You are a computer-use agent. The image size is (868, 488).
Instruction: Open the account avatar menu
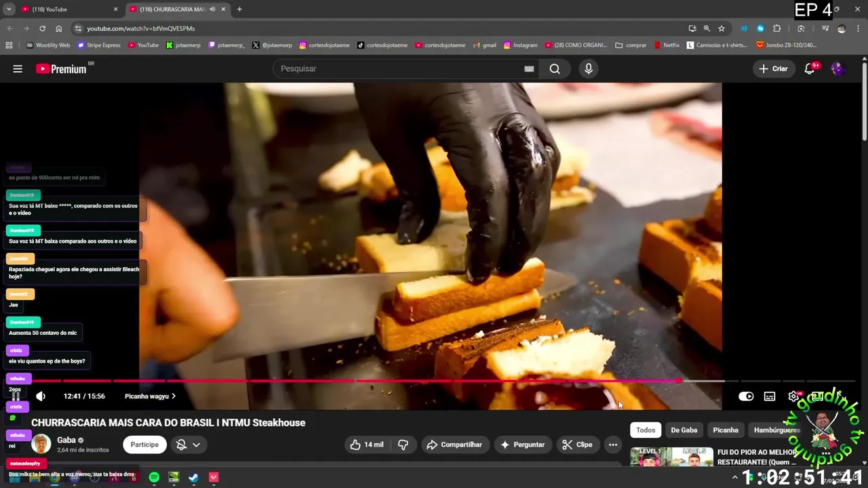click(x=838, y=68)
